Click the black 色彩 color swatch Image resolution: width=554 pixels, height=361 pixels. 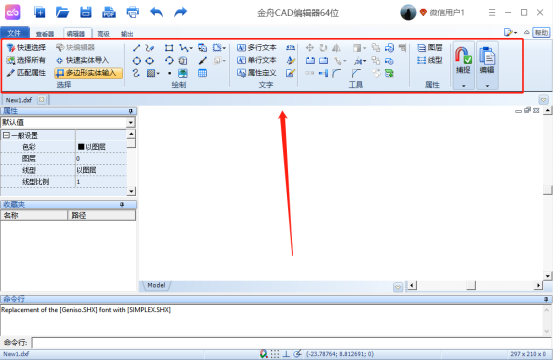(81, 147)
